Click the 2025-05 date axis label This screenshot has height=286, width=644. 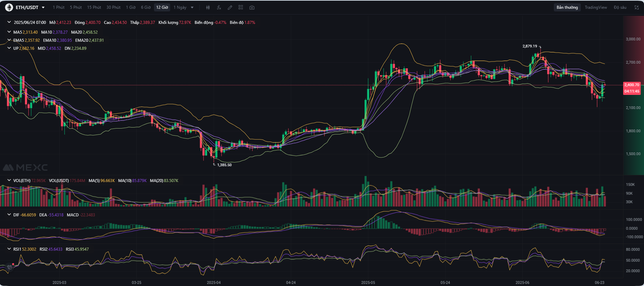coord(368,283)
